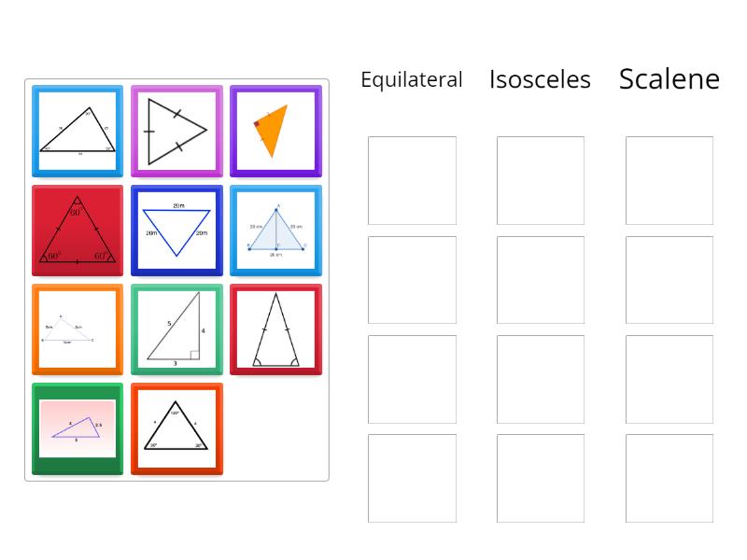
Task: Click the Equilateral column heading
Action: tap(412, 79)
